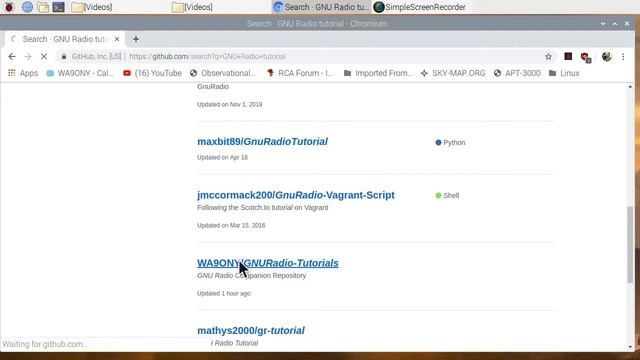Maximize the Chromium window
Viewport: 640px width, 360px height.
[615, 24]
